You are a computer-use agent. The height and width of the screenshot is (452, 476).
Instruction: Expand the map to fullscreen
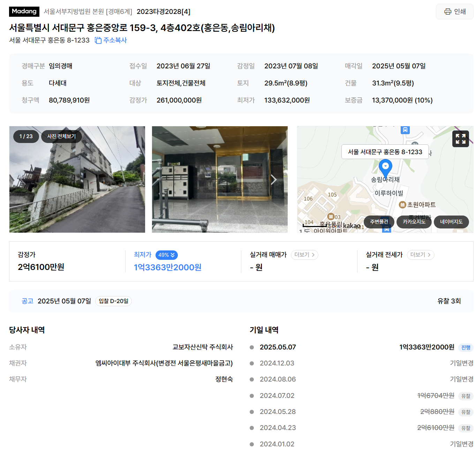[460, 139]
